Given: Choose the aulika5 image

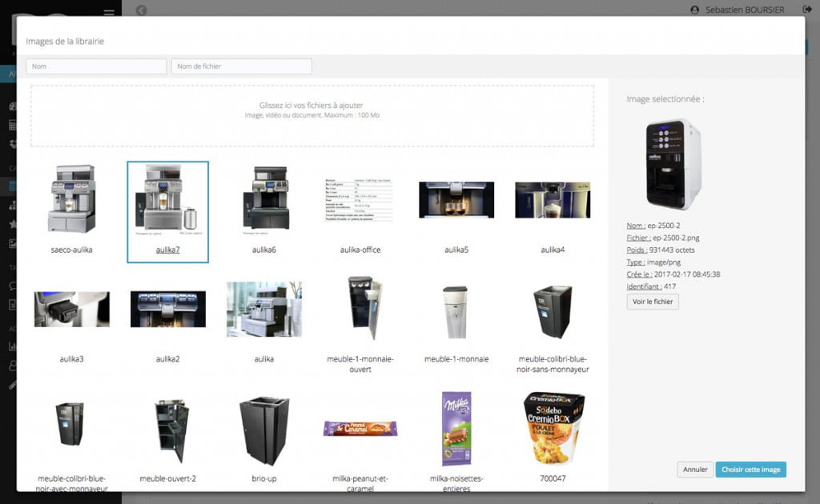Looking at the screenshot, I should click(x=456, y=199).
